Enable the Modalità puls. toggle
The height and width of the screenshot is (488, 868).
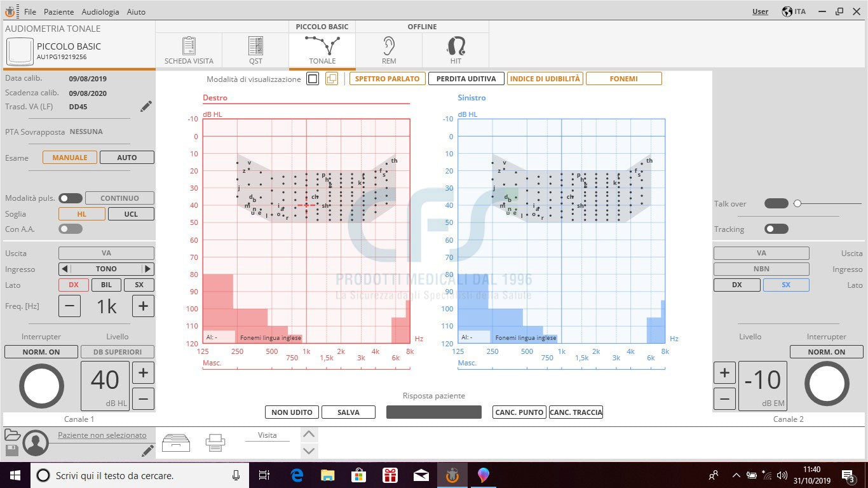coord(71,198)
